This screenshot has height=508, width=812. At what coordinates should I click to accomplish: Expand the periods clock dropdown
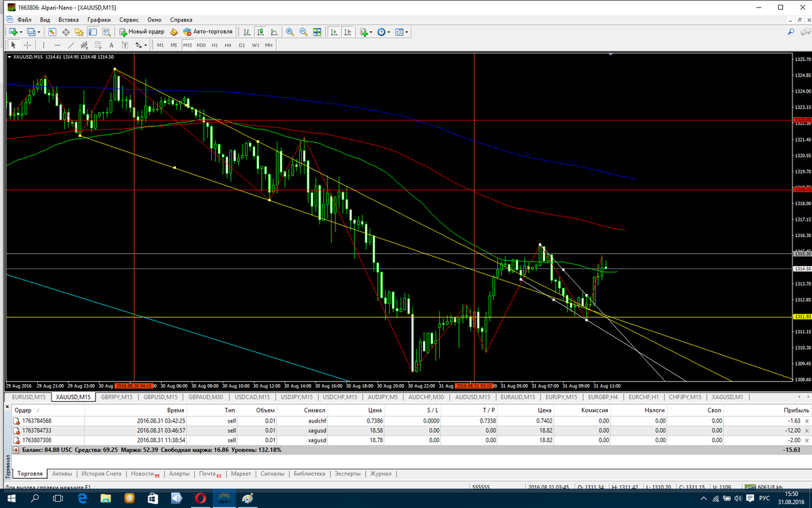[x=388, y=32]
